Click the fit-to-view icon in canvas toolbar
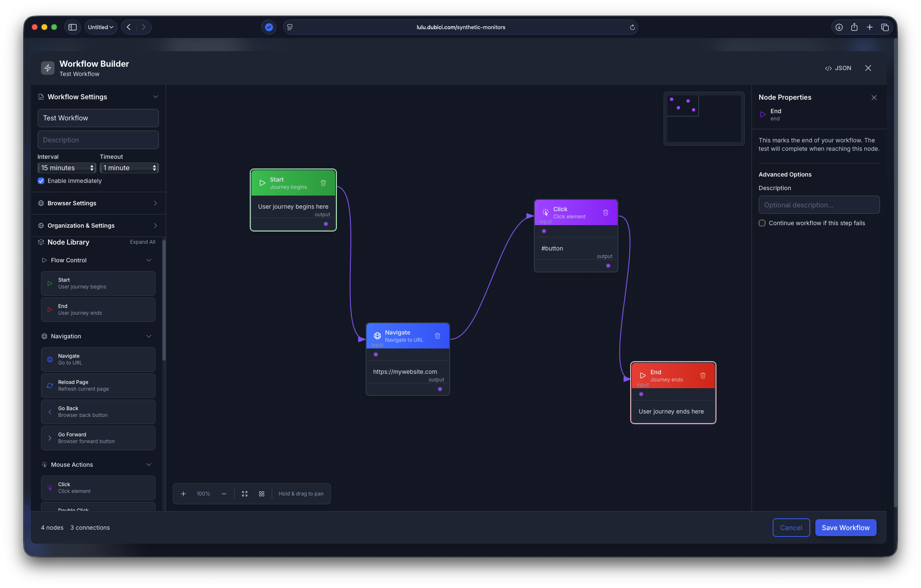 [x=245, y=493]
